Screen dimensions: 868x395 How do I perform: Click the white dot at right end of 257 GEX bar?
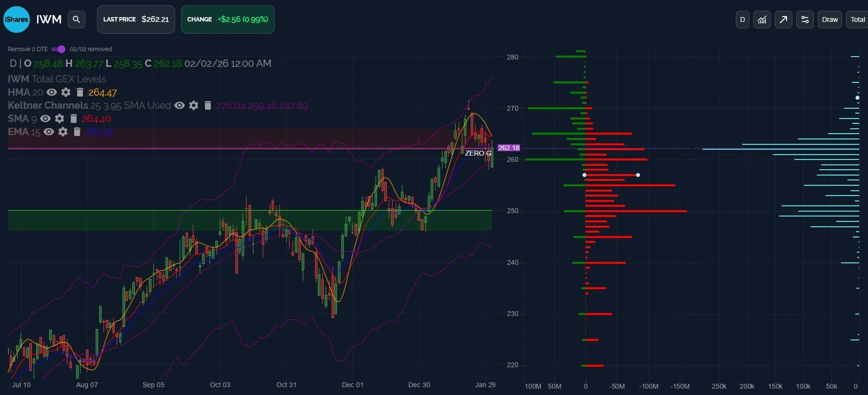[638, 175]
